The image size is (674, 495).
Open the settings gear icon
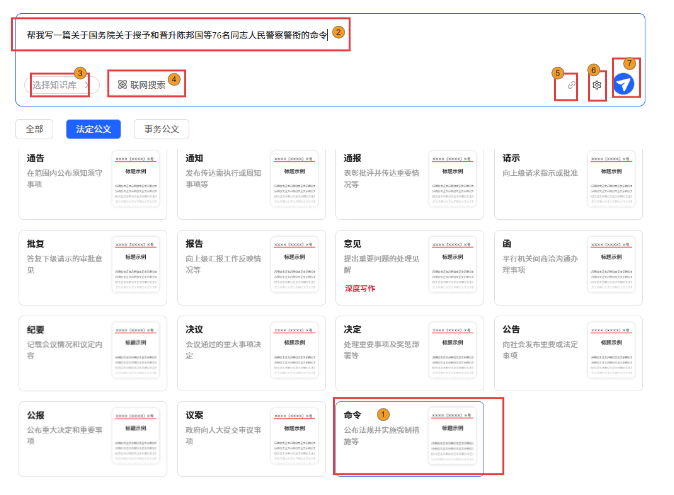[x=596, y=86]
